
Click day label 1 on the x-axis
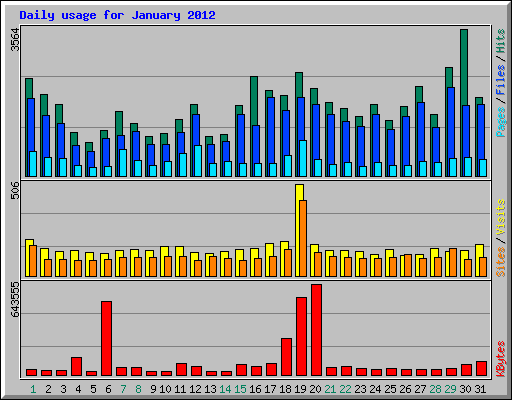point(33,389)
